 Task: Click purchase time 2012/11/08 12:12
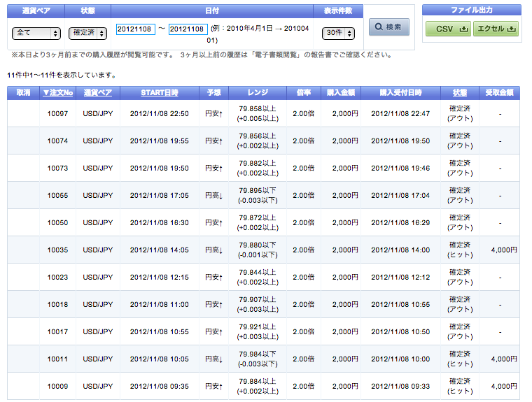(400, 278)
